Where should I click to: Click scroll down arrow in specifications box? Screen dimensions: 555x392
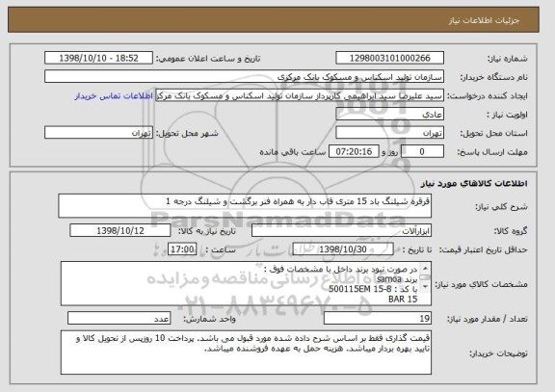[x=425, y=287]
